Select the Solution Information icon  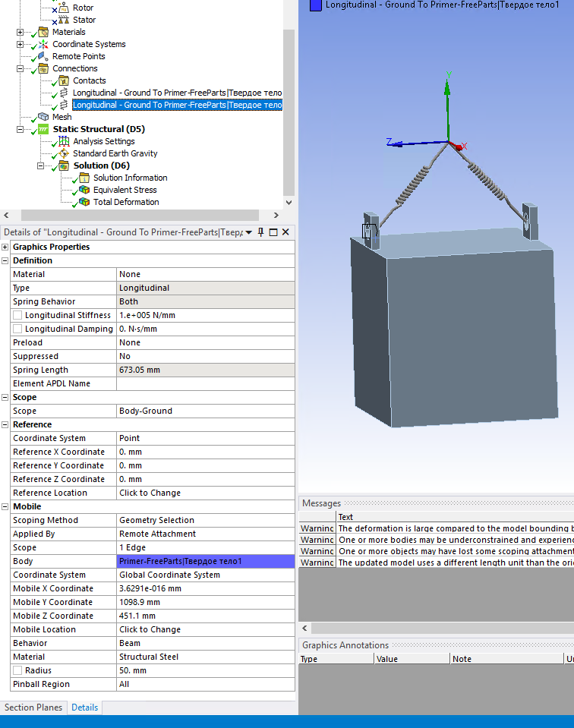pos(84,178)
